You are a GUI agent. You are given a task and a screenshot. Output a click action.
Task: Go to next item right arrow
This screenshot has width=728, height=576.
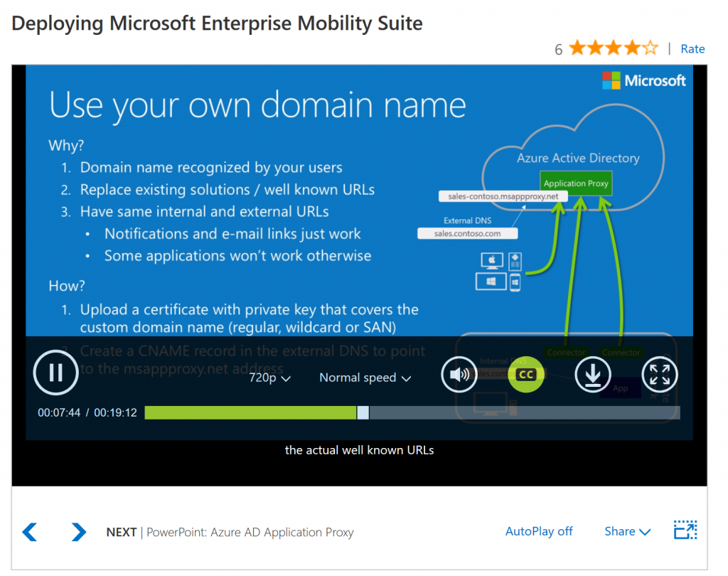[x=79, y=532]
